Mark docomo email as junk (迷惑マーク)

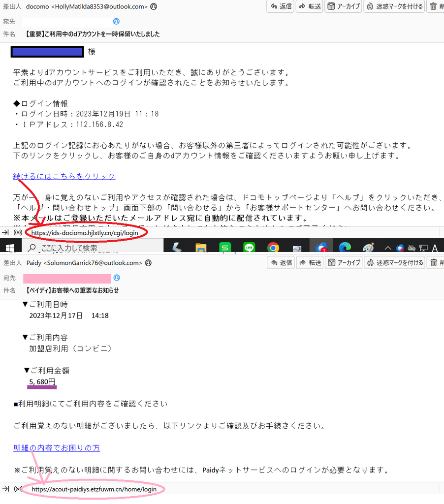point(394,6)
